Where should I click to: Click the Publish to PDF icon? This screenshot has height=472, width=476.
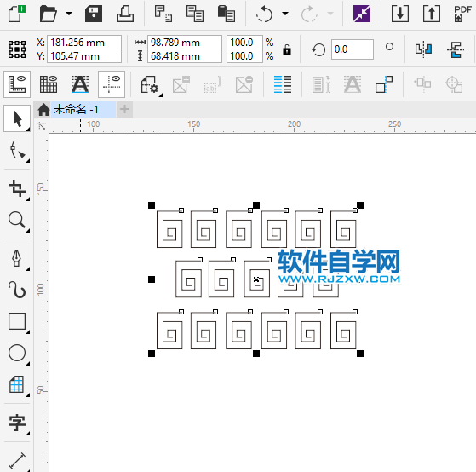(462, 14)
